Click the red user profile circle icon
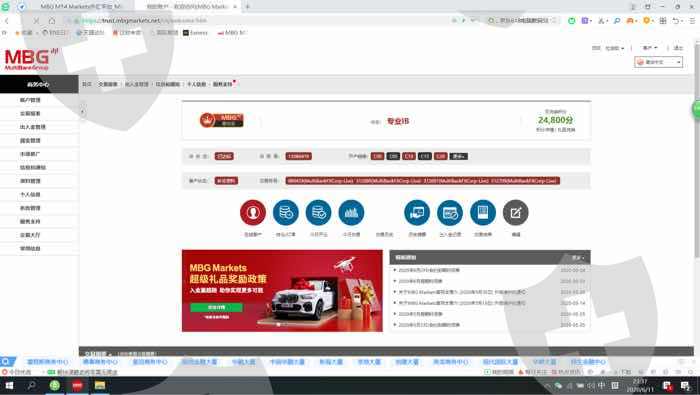Image resolution: width=700 pixels, height=395 pixels. [x=253, y=212]
